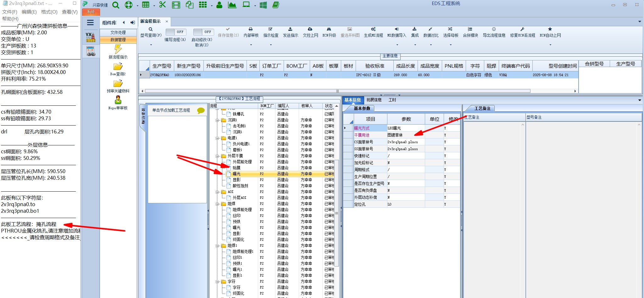Image resolution: width=644 pixels, height=298 pixels.
Task: Collapse the 外层干膜 tree node
Action: 217,156
